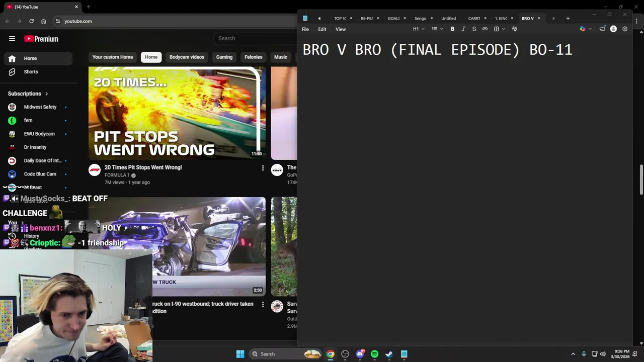Switch to the Untitled Notepad tab
Viewport: 644px width, 362px height.
(x=448, y=19)
